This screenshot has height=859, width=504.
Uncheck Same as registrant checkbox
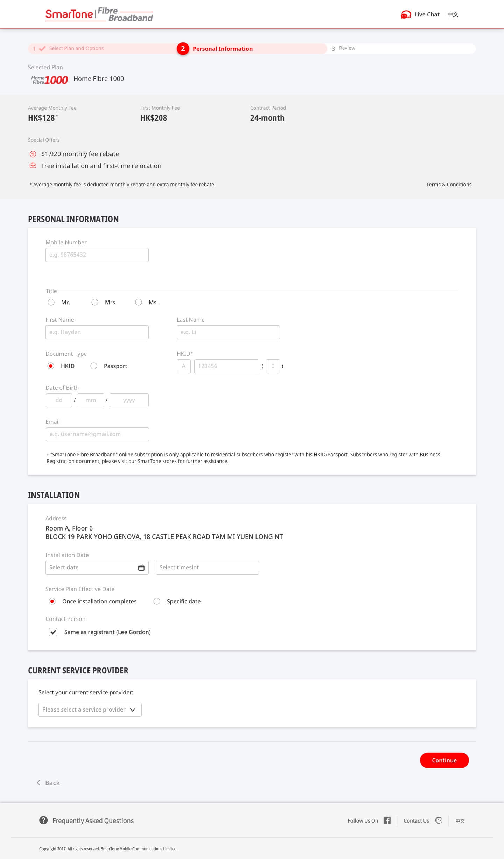53,632
